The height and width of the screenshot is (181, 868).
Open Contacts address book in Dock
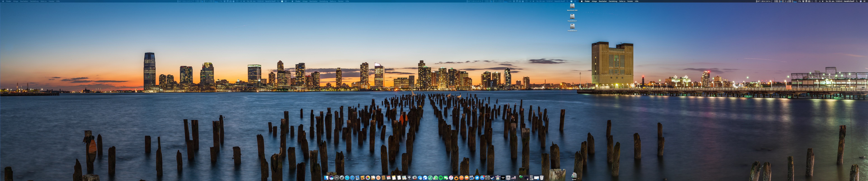tap(383, 178)
